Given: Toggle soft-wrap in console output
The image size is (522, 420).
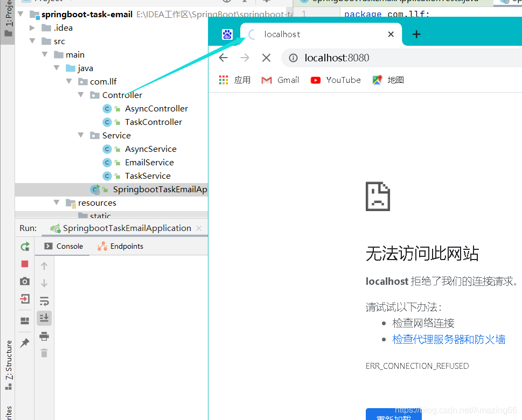Looking at the screenshot, I should click(x=44, y=301).
